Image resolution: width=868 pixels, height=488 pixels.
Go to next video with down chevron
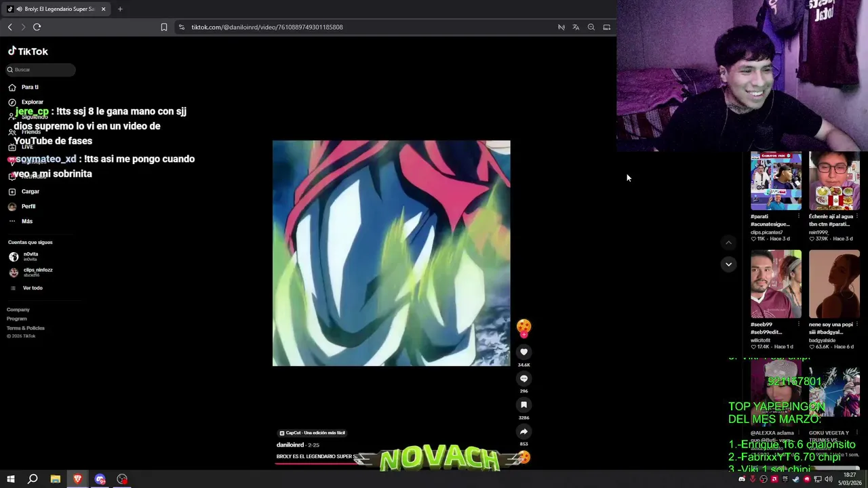(x=728, y=264)
